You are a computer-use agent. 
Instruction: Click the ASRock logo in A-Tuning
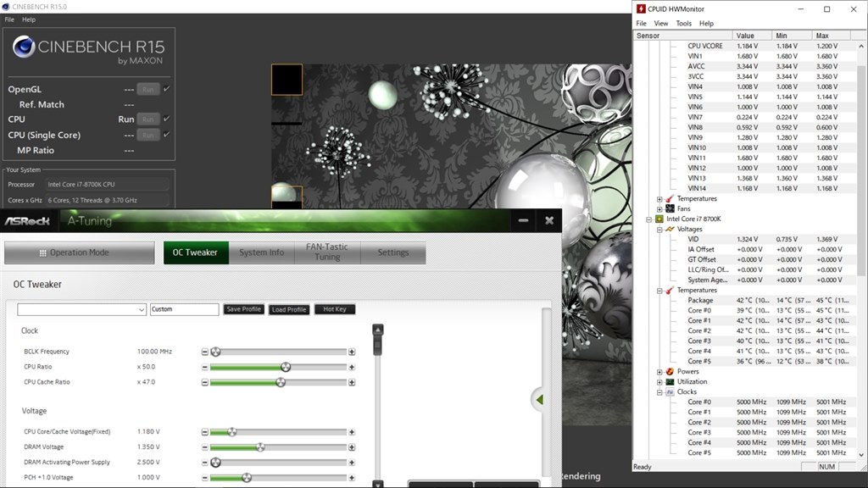pos(27,221)
